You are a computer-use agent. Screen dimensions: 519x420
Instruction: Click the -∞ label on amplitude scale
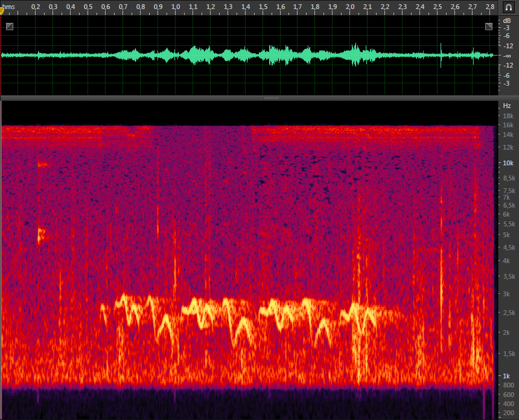pos(507,56)
